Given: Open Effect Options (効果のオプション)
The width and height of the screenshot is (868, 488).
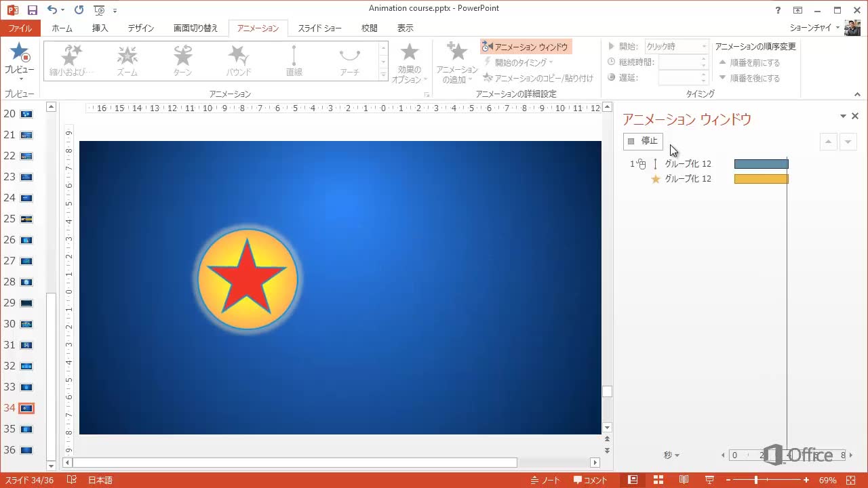Looking at the screenshot, I should tap(409, 62).
